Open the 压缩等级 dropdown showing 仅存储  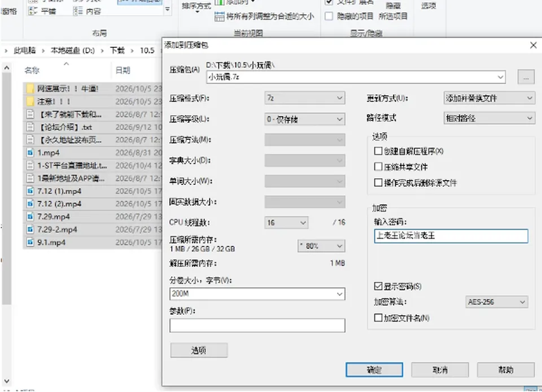304,119
